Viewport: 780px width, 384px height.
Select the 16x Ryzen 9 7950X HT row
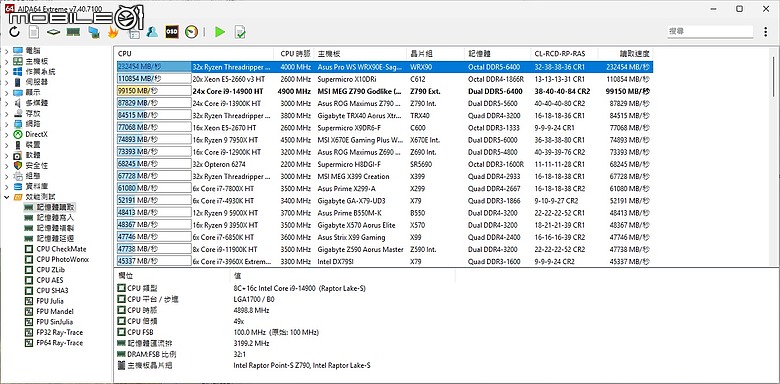tap(384, 140)
